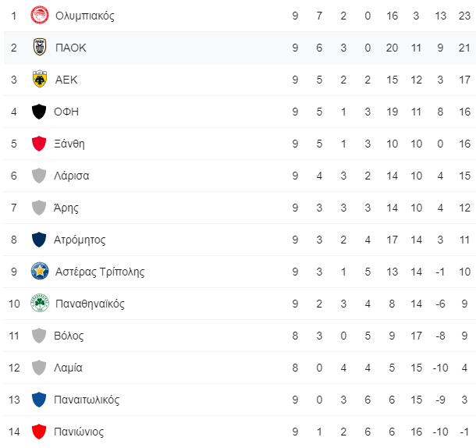Screen dimensions: 476x448
Task: Click the gray Λάρισα shield icon
Action: pyautogui.click(x=39, y=176)
